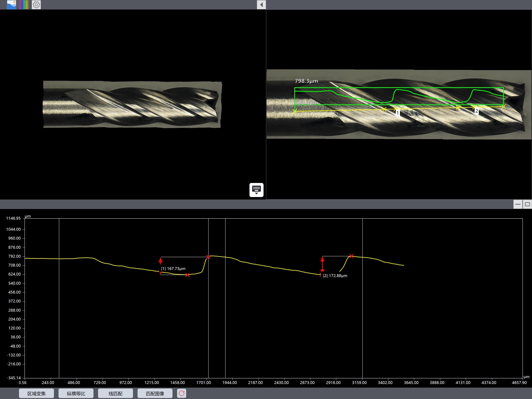Collapse the left panel with the arrow

pos(261,5)
